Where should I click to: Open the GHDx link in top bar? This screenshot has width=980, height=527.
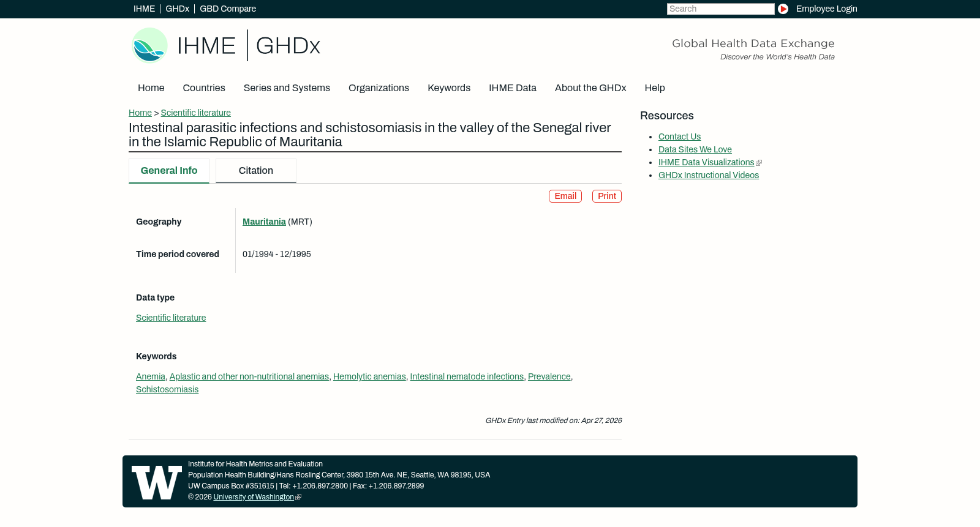pos(177,9)
